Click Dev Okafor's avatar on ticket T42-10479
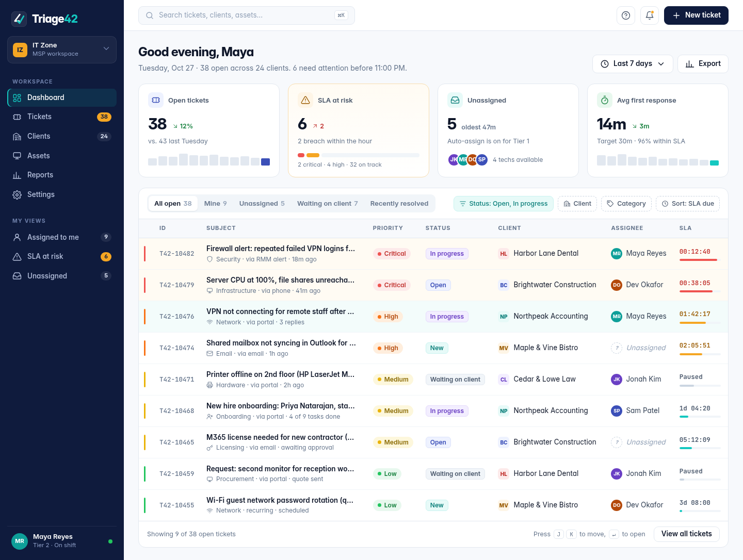The image size is (743, 560). pos(617,285)
